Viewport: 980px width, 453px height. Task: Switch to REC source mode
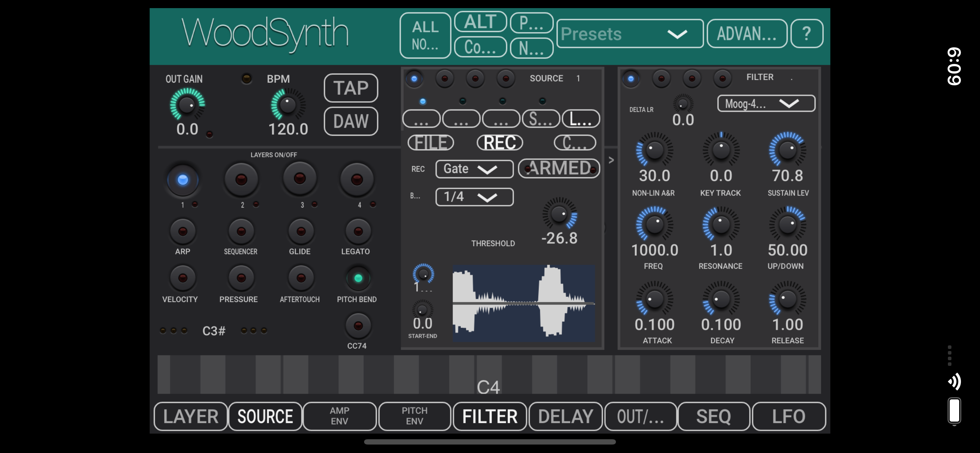click(x=500, y=143)
